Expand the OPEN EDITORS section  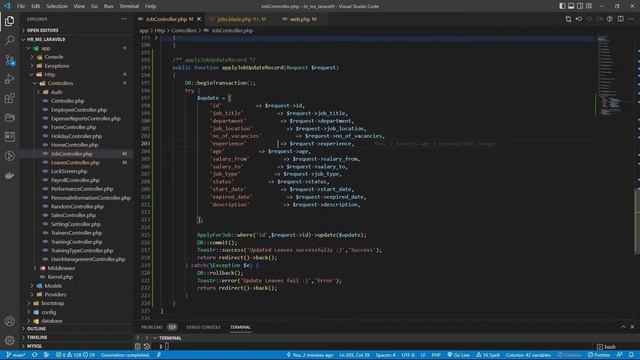pyautogui.click(x=77, y=30)
